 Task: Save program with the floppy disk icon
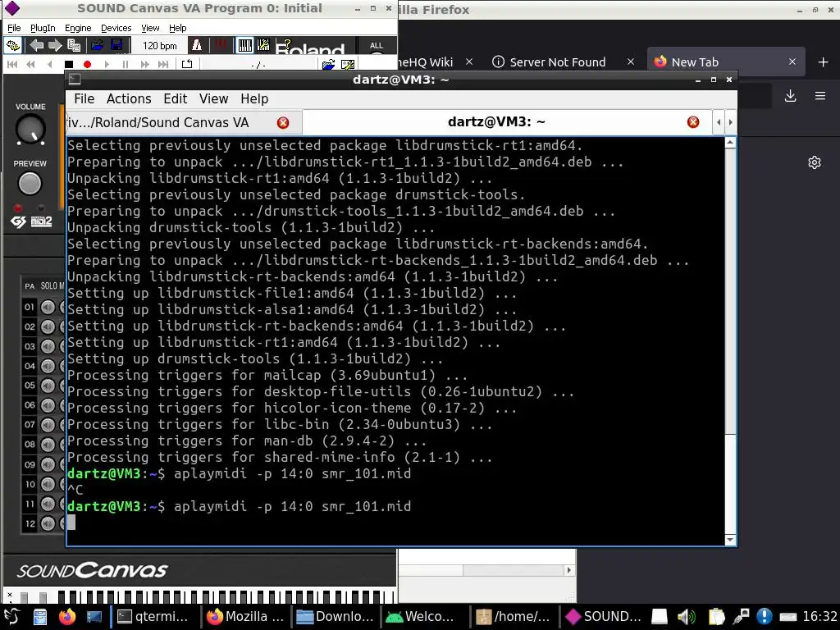[x=116, y=46]
